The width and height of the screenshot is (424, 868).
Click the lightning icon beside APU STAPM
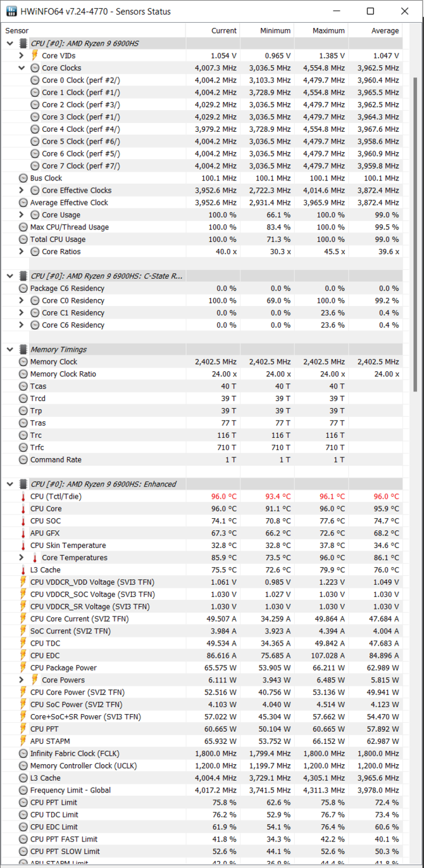coord(23,741)
